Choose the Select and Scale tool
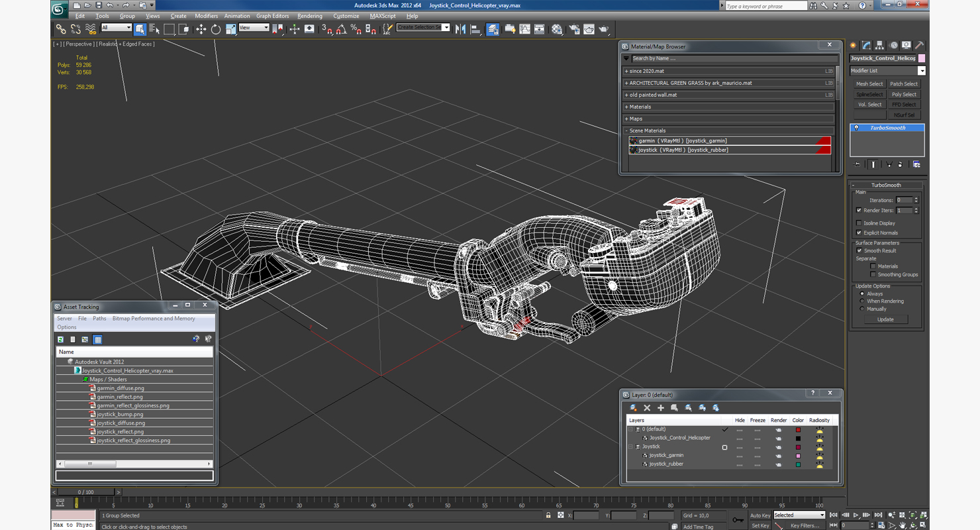The image size is (980, 530). [x=230, y=29]
